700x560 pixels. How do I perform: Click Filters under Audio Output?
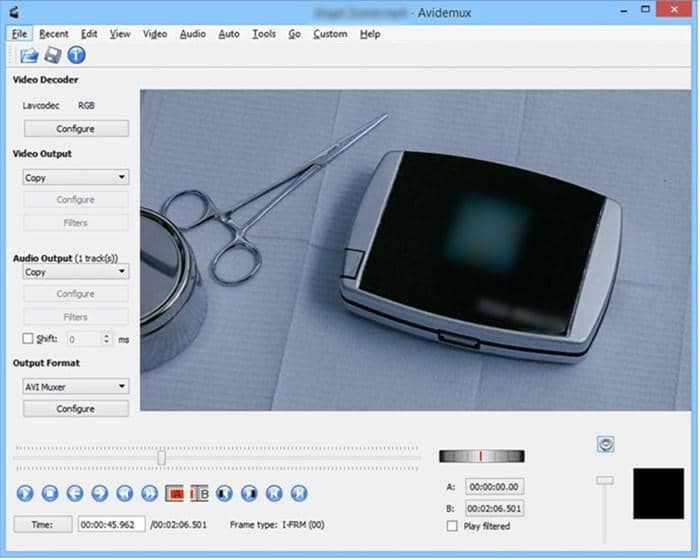coord(76,317)
